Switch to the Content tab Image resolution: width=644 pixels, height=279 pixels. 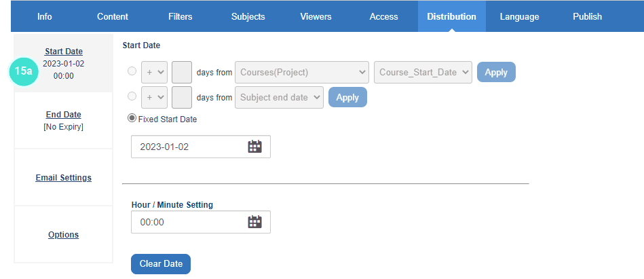pyautogui.click(x=113, y=16)
